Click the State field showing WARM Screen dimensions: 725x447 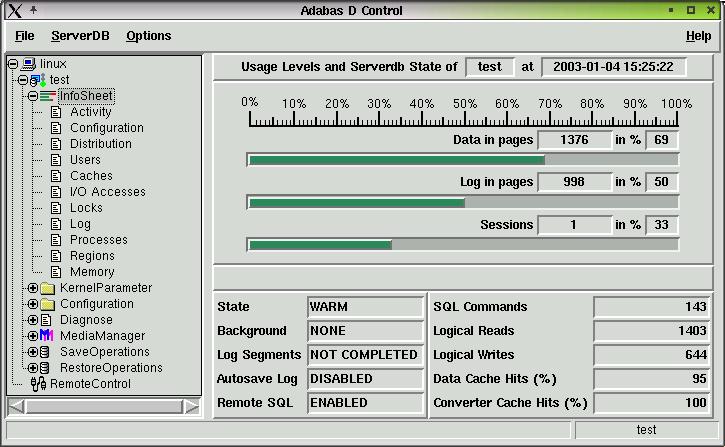coord(365,306)
